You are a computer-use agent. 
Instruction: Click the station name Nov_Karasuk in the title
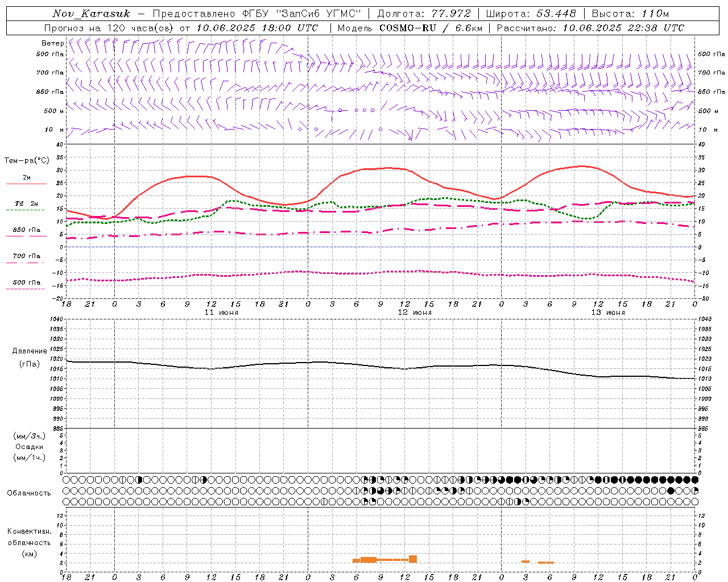click(x=91, y=14)
